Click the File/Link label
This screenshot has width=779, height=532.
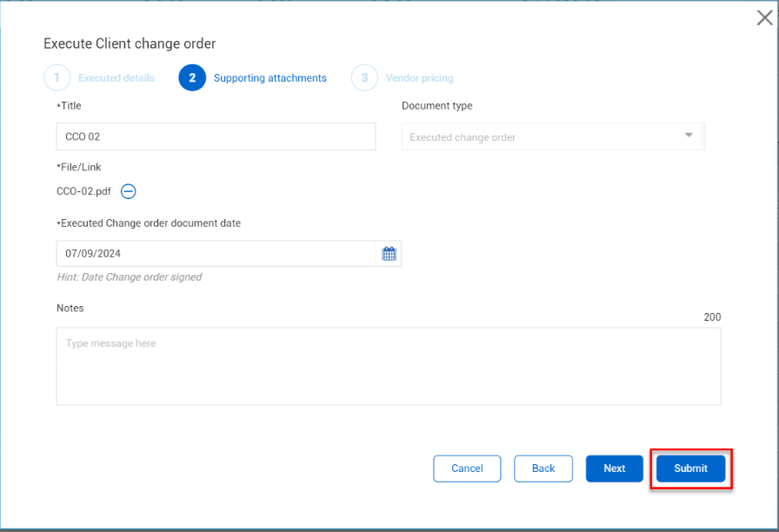79,167
